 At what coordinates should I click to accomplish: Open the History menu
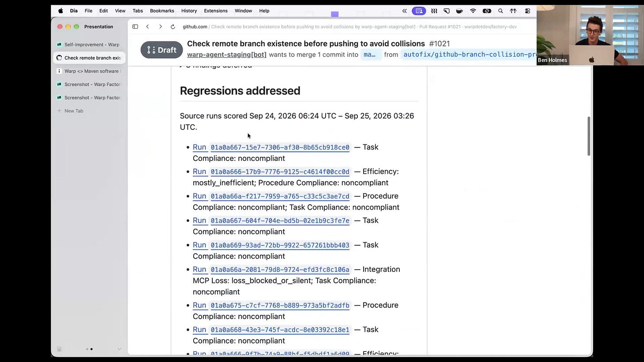pos(189,11)
